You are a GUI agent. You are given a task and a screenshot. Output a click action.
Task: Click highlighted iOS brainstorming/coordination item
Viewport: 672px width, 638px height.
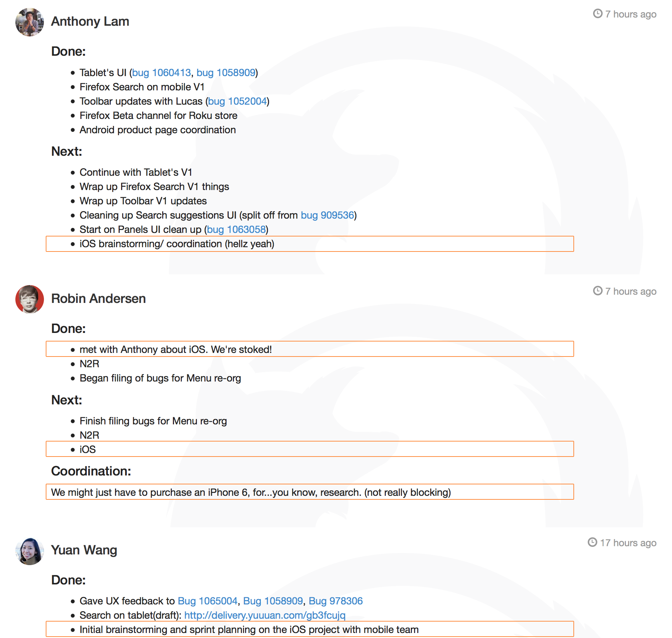click(177, 244)
